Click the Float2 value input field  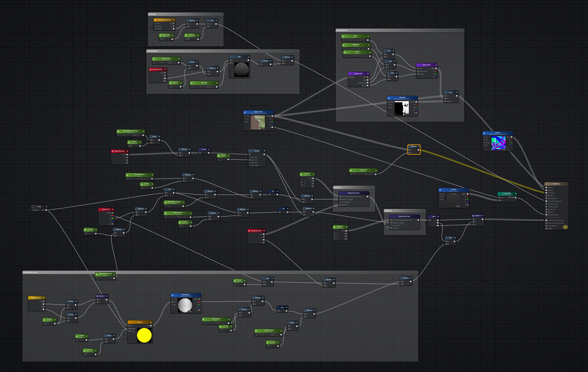220,160
